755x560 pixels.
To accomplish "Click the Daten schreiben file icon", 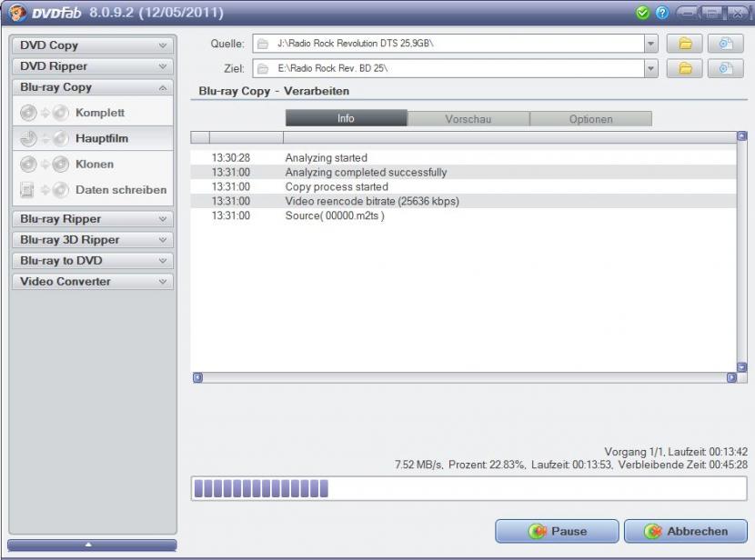I will [45, 190].
